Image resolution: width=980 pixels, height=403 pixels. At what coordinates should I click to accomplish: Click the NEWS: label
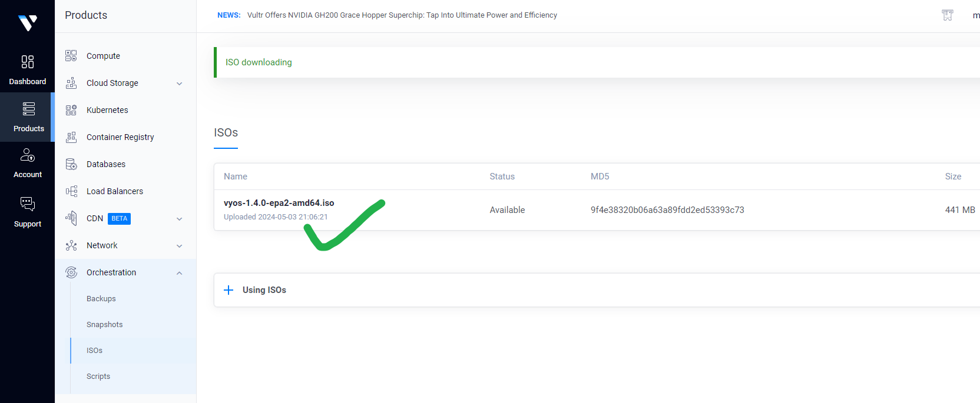(229, 15)
